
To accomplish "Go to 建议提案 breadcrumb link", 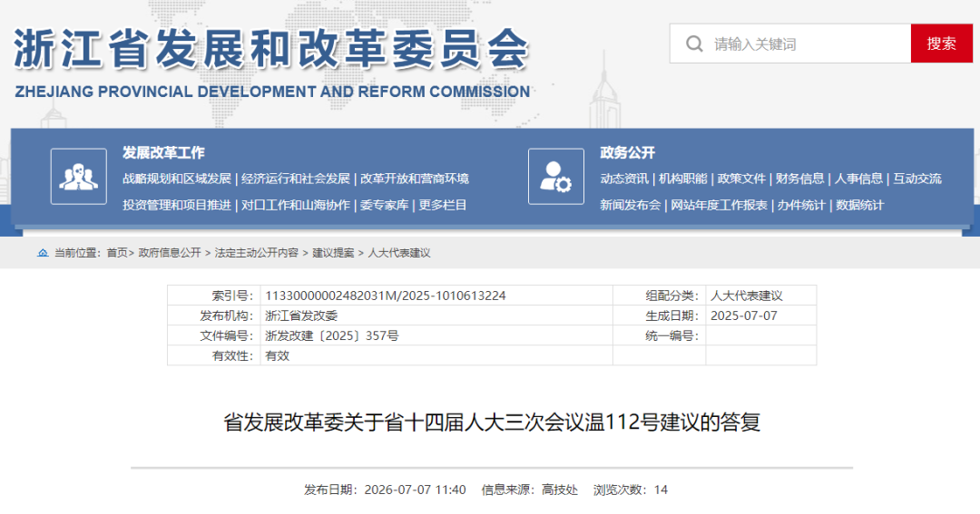I will click(333, 253).
